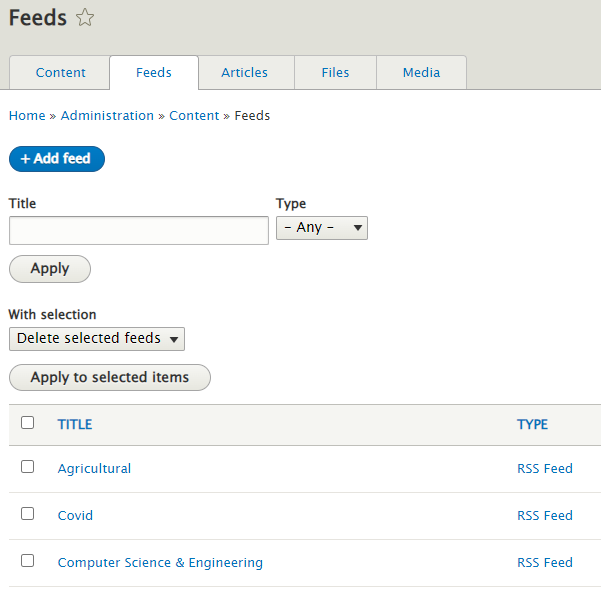Screen dimensions: 601x589
Task: Focus the Title filter text field
Action: click(x=139, y=231)
